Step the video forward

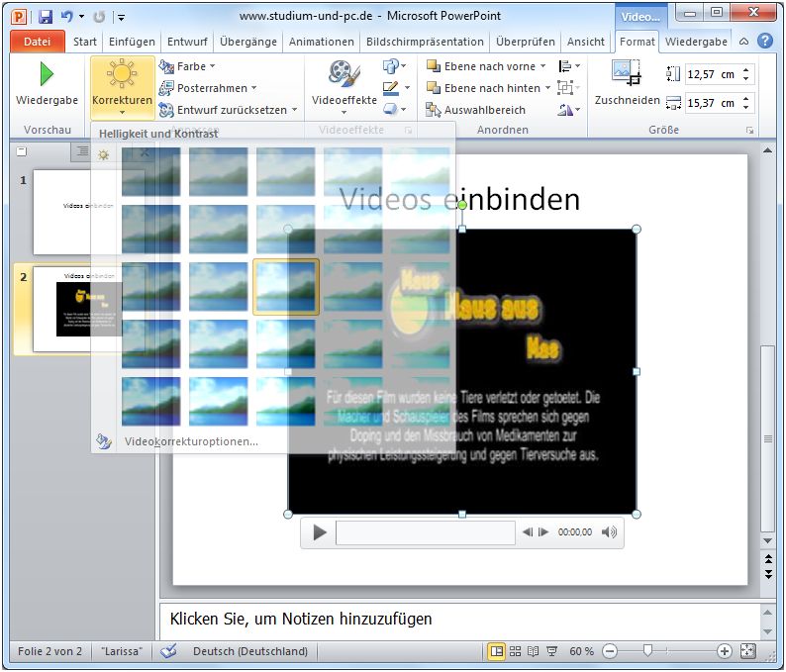click(x=543, y=532)
